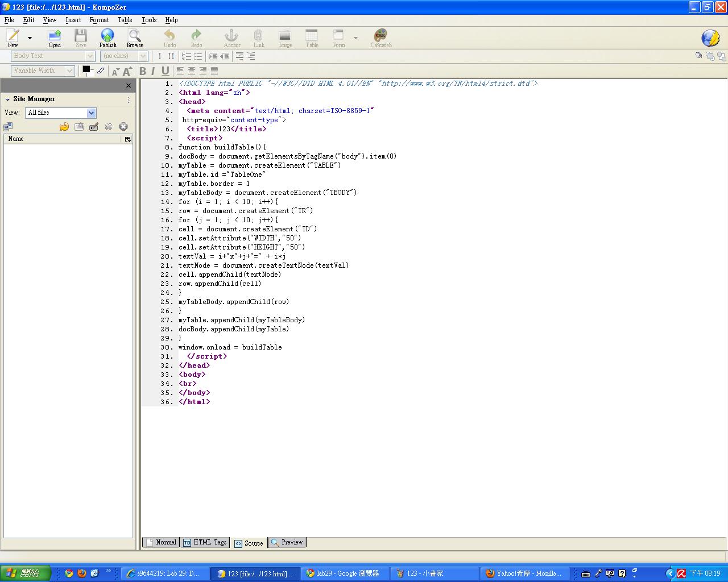Screen dimensions: 728x582
Task: Open the Variable Width font dropdown
Action: pyautogui.click(x=43, y=70)
